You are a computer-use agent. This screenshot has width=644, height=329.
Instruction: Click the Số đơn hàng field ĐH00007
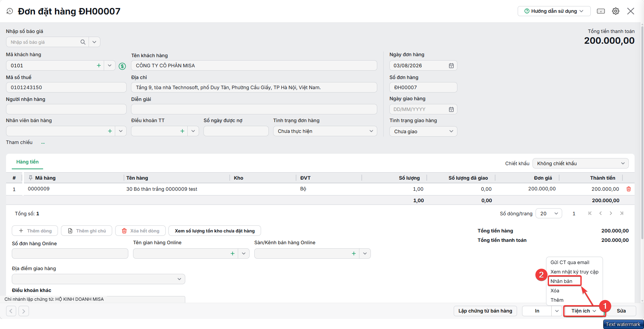pos(423,87)
